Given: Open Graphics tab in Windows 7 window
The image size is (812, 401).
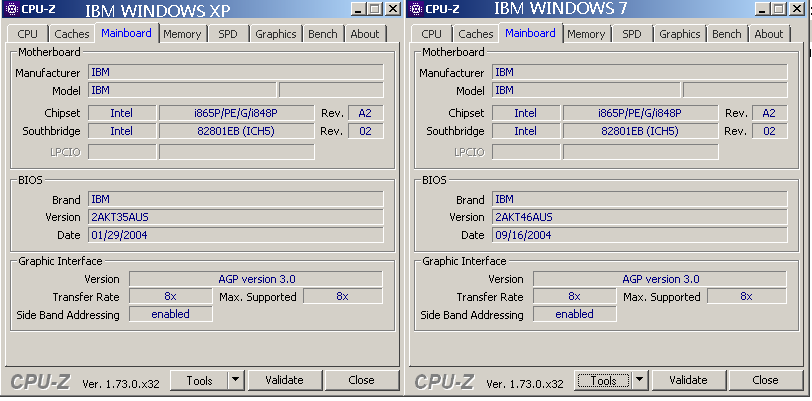Looking at the screenshot, I should point(679,34).
